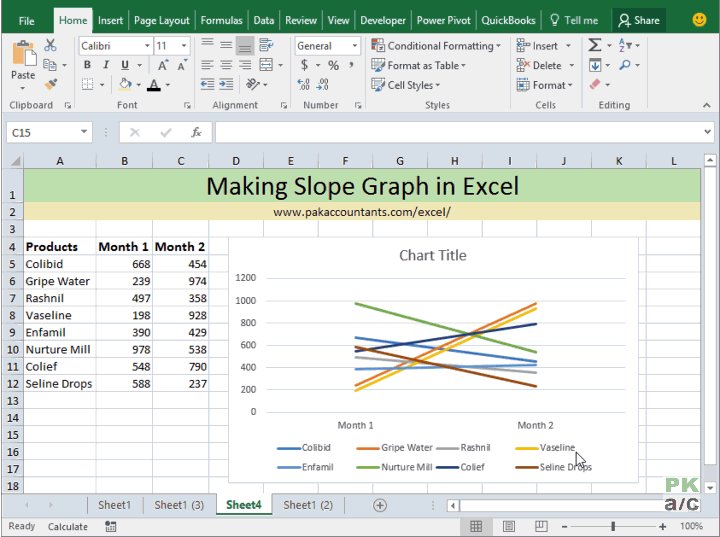Expand the formula bar

pos(707,132)
